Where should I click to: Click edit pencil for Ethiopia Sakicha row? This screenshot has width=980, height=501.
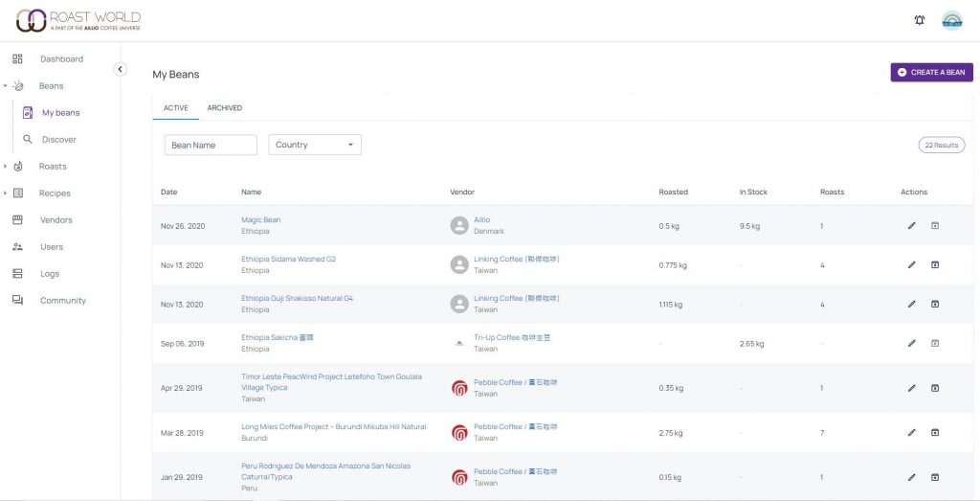[911, 343]
